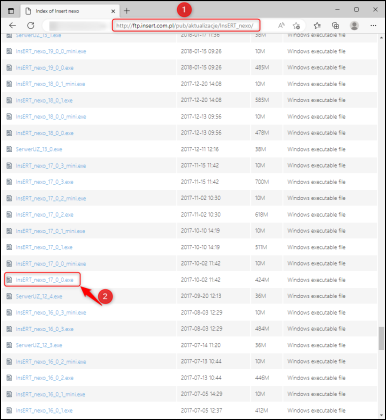386x420 pixels.
Task: Open ServerUZ_12_4.exe file link
Action: pos(39,296)
